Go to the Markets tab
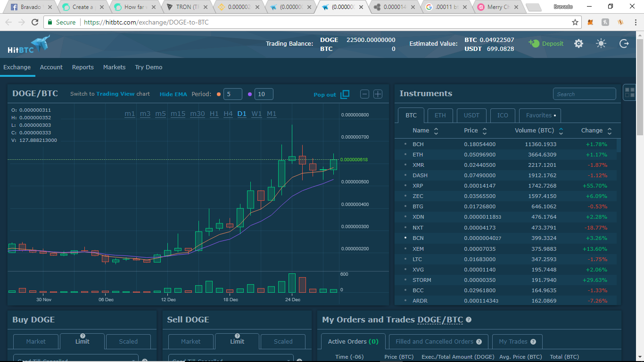This screenshot has height=362, width=644. 115,67
